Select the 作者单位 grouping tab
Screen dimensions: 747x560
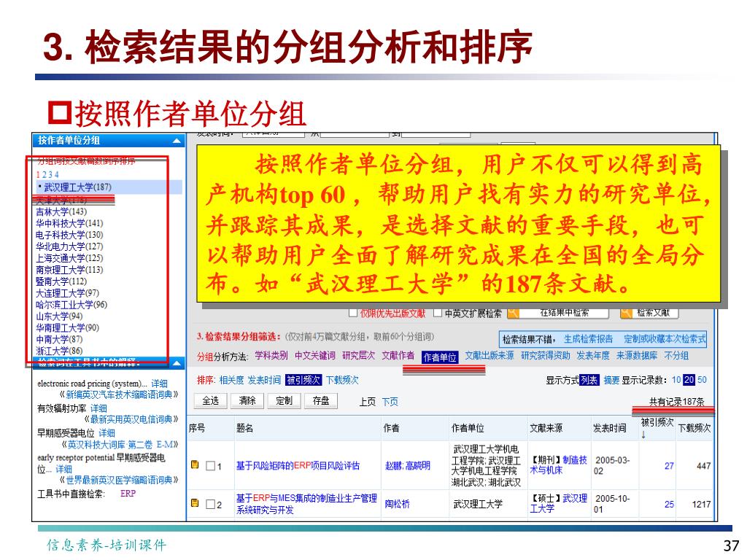(440, 357)
